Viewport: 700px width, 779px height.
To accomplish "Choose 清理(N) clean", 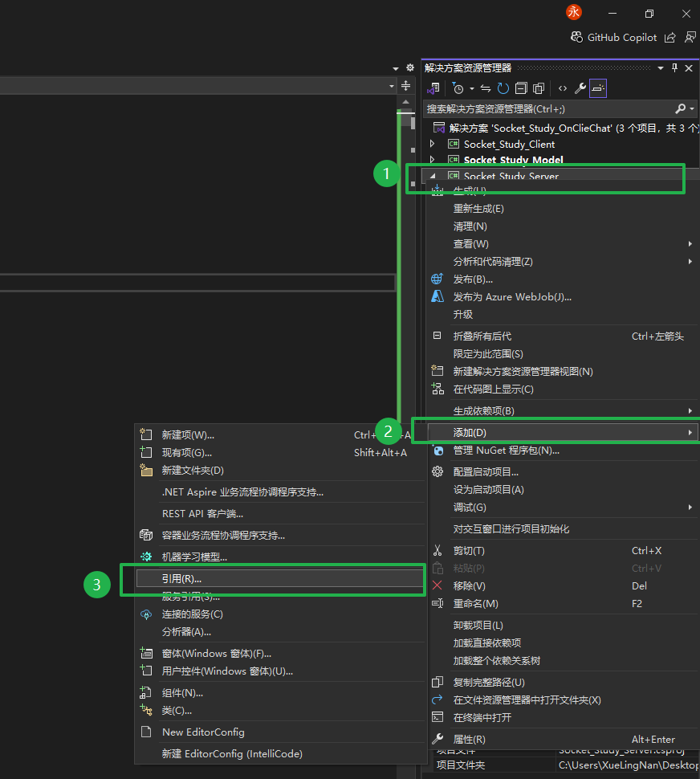I will (x=563, y=226).
